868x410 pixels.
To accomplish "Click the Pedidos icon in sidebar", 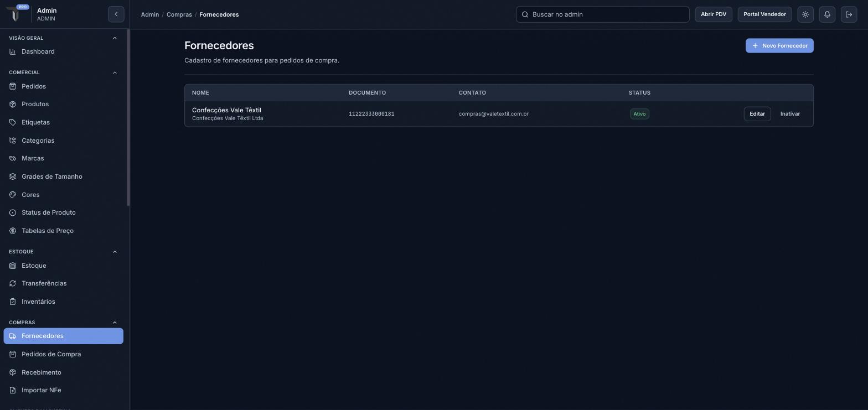I will click(x=13, y=86).
